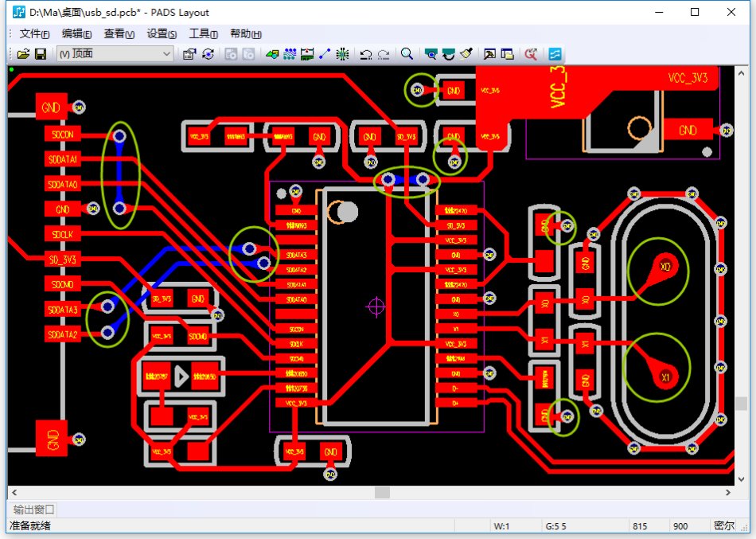
Task: Click the horizontal scrollbar thumb
Action: 382,492
